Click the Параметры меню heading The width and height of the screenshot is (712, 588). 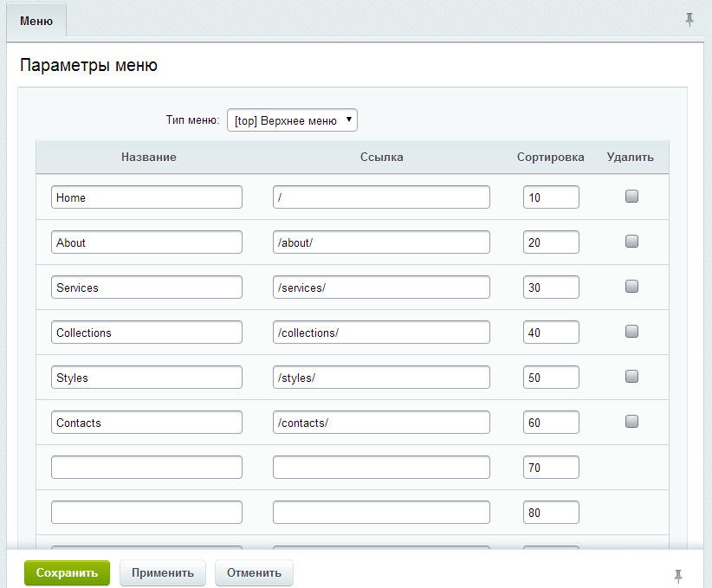(x=88, y=66)
